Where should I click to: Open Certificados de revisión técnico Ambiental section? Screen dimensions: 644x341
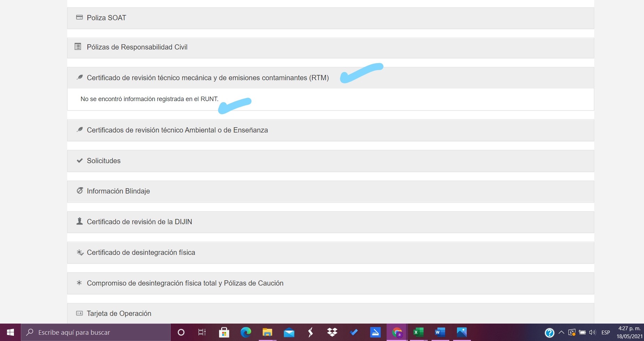pos(177,130)
